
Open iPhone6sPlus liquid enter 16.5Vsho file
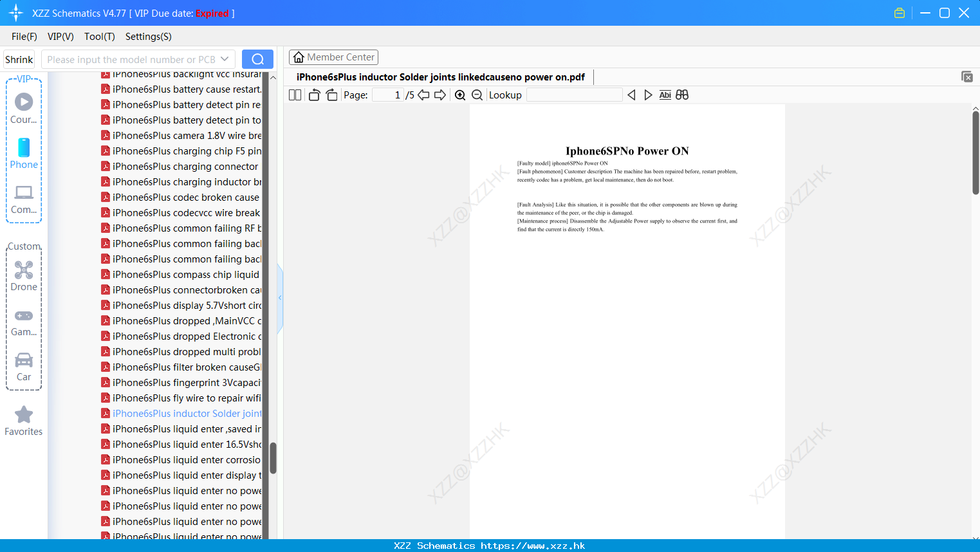tap(181, 445)
